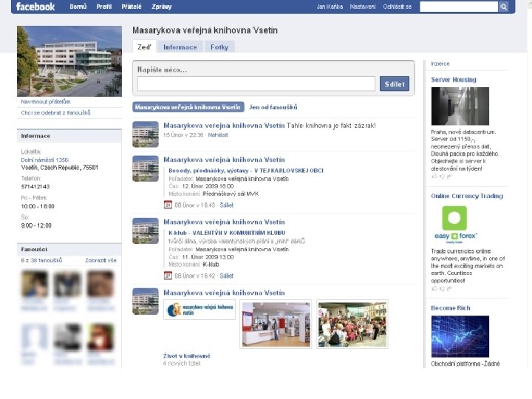This screenshot has width=532, height=399.
Task: Click the easy forex logo
Action: [x=456, y=225]
